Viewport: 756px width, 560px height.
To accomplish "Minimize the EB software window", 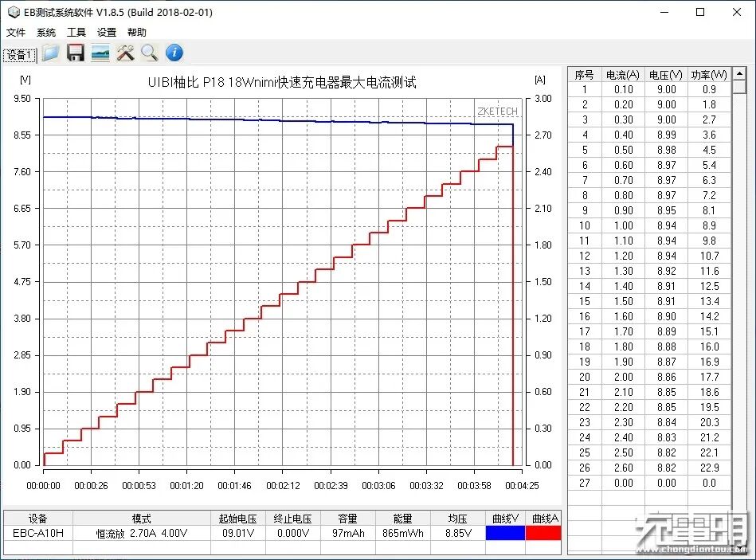I will [664, 12].
